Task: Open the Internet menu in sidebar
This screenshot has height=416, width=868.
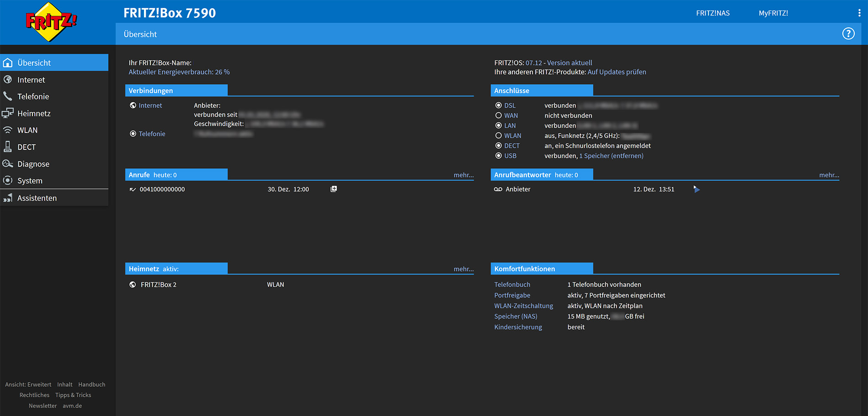Action: point(54,80)
